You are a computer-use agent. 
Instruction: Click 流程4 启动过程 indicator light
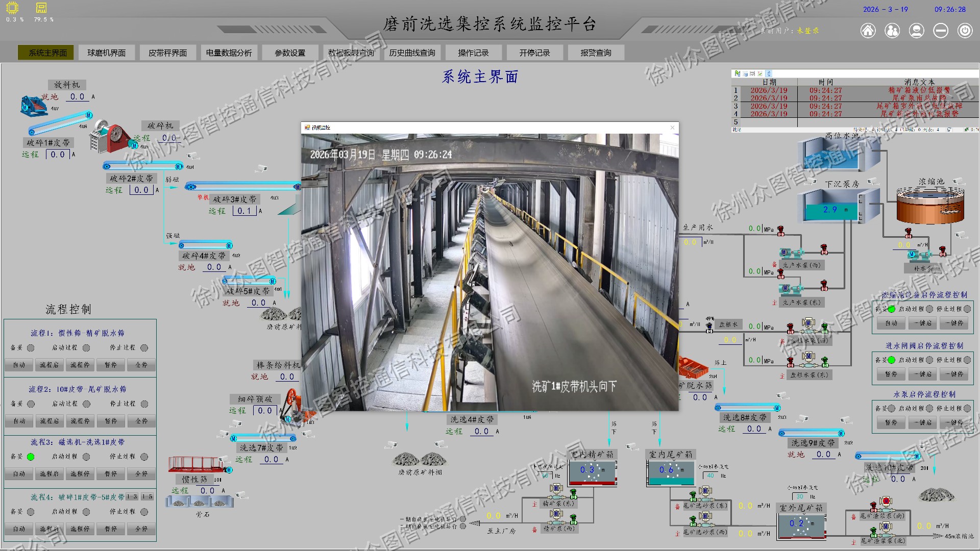(x=86, y=512)
